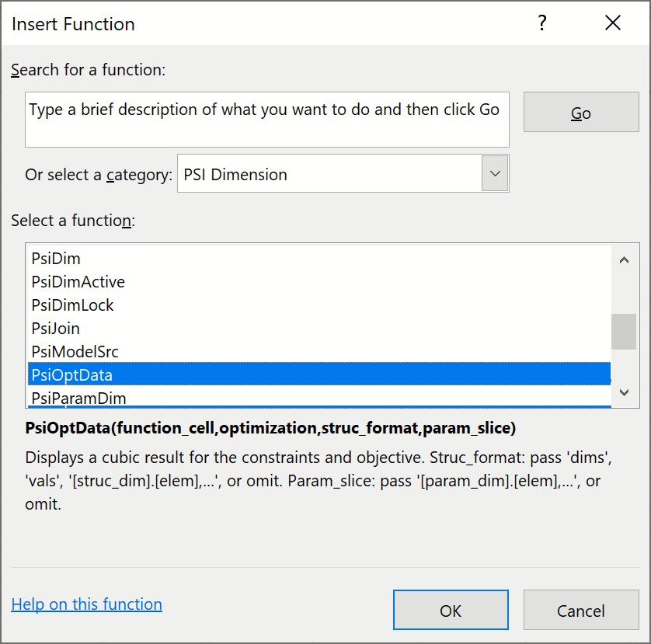Select PsiDim in the function list

point(56,259)
